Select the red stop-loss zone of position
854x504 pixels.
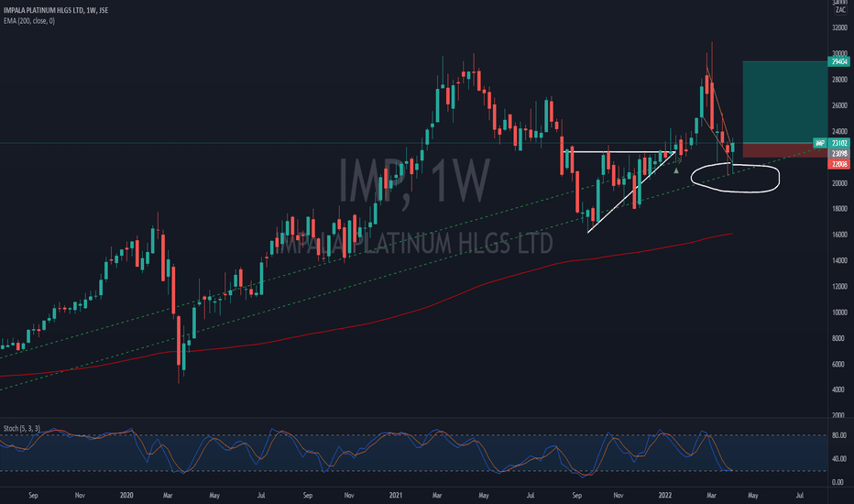click(785, 150)
